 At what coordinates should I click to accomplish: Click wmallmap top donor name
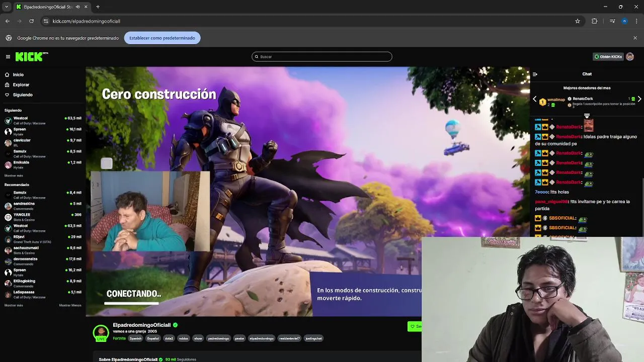tap(556, 100)
